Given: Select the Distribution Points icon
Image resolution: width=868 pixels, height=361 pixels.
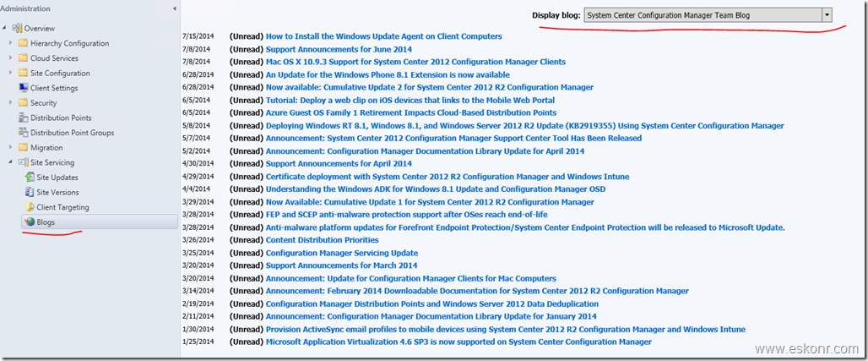Looking at the screenshot, I should [x=24, y=118].
